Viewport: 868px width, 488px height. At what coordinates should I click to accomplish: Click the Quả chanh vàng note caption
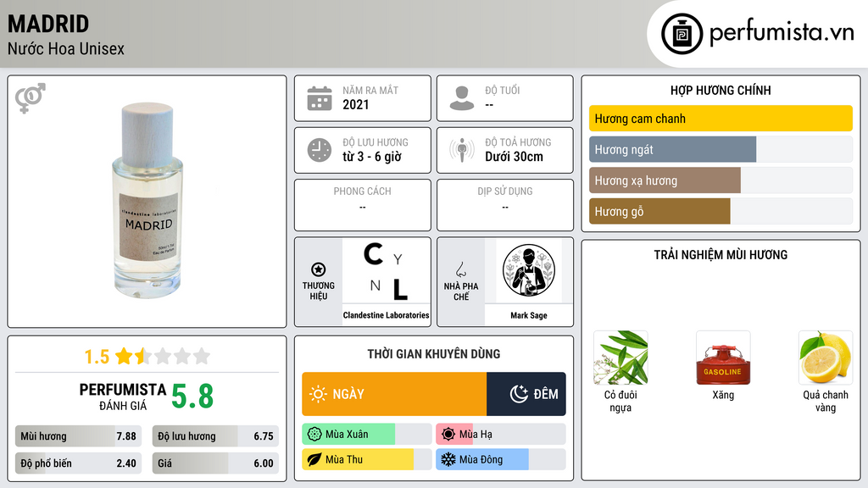point(826,401)
